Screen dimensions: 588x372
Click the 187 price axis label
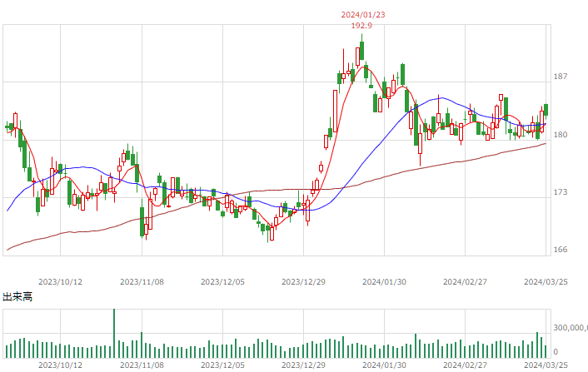tap(561, 77)
